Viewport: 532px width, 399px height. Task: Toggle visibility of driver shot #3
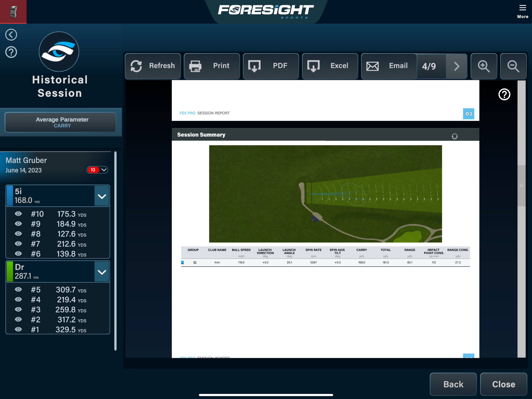18,309
